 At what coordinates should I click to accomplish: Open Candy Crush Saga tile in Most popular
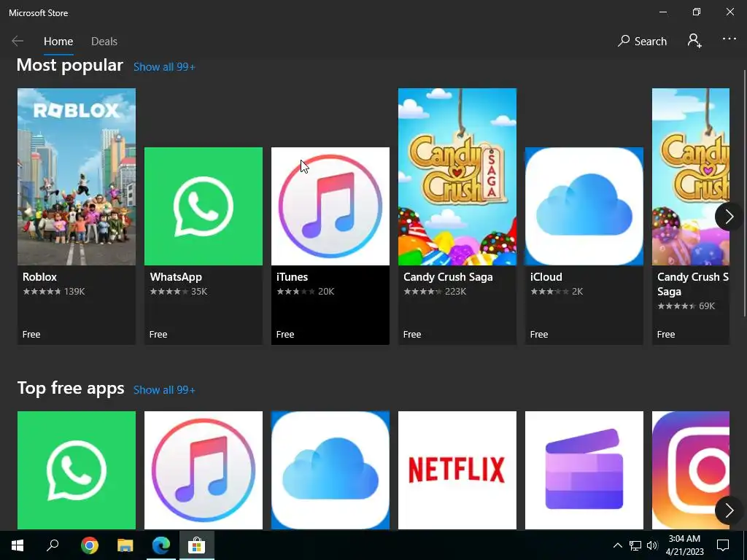[457, 176]
